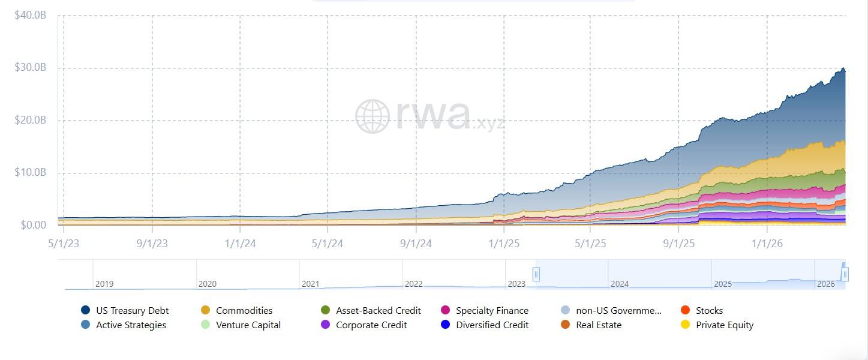Click the Active Strategies legend dot
Screen dimensions: 868x360
pos(86,325)
